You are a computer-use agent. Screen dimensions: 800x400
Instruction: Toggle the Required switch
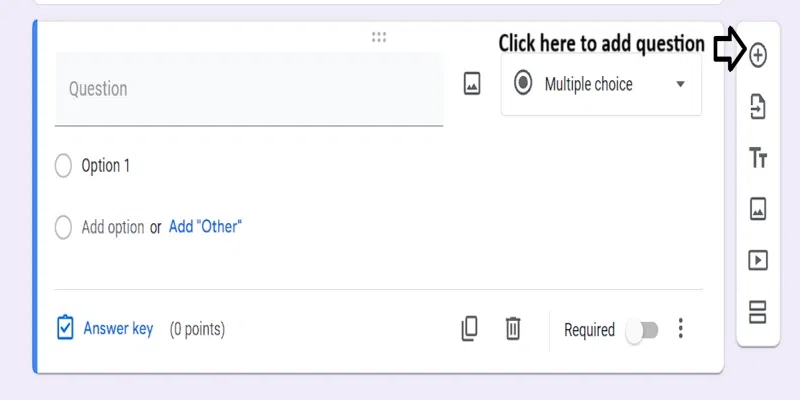641,330
